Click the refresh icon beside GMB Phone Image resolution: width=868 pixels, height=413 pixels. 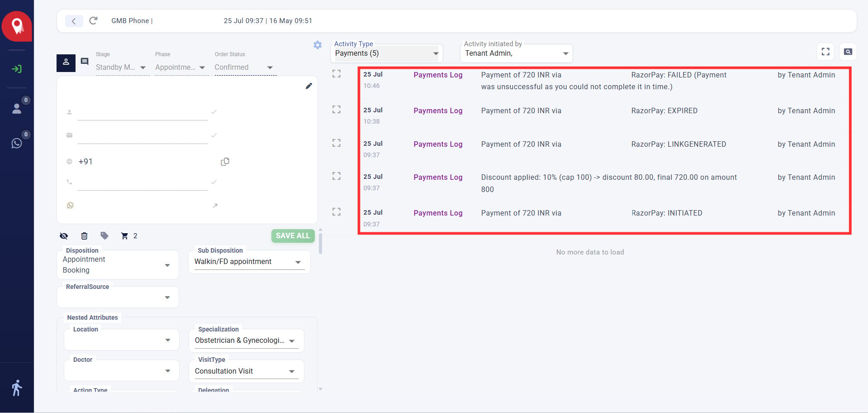pyautogui.click(x=93, y=21)
